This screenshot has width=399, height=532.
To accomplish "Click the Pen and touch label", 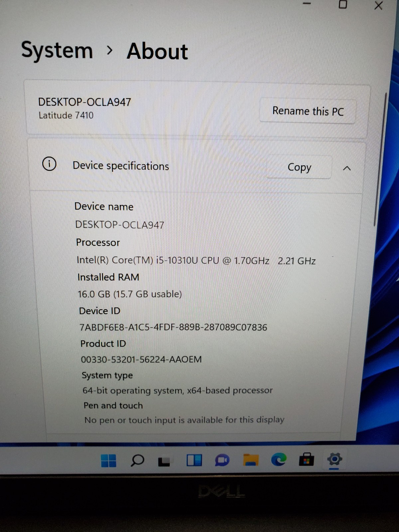I will pyautogui.click(x=113, y=405).
